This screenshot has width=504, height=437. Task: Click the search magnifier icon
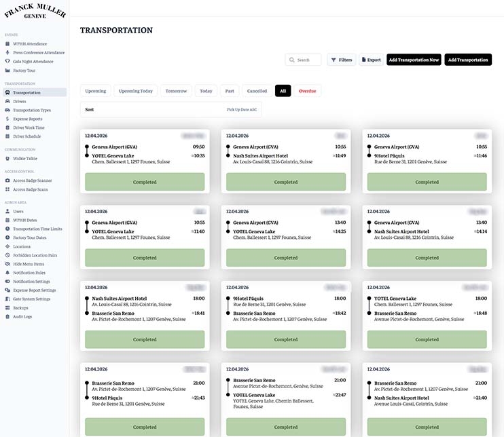291,60
